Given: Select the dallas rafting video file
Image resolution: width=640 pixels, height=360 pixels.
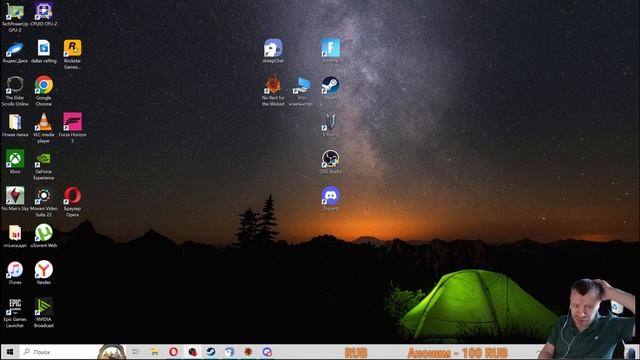Looking at the screenshot, I should coord(44,51).
